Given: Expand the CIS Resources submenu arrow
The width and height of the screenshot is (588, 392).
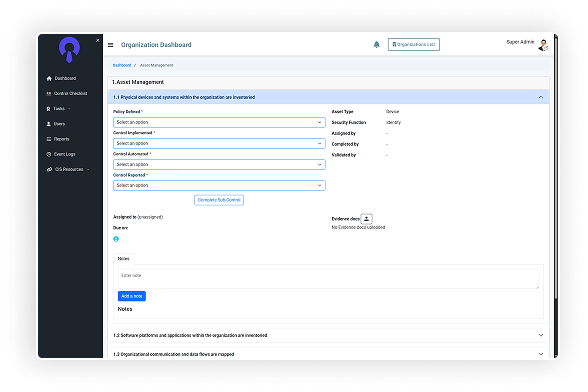Looking at the screenshot, I should (88, 170).
